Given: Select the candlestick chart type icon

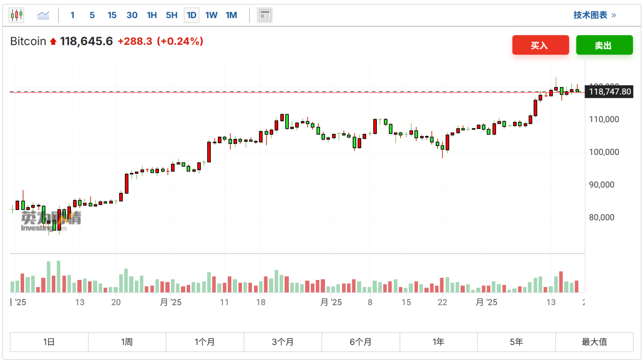Looking at the screenshot, I should pos(17,15).
